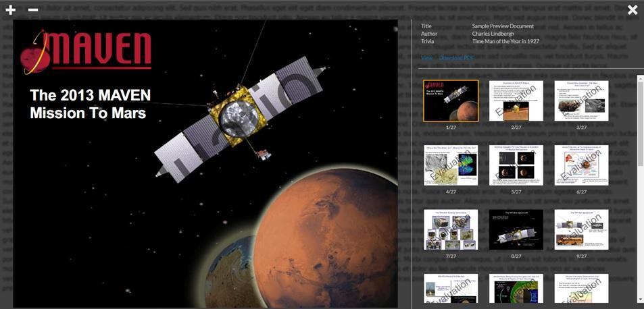Zoom out with the minus icon
Screen dimensions: 644x309
click(x=33, y=9)
